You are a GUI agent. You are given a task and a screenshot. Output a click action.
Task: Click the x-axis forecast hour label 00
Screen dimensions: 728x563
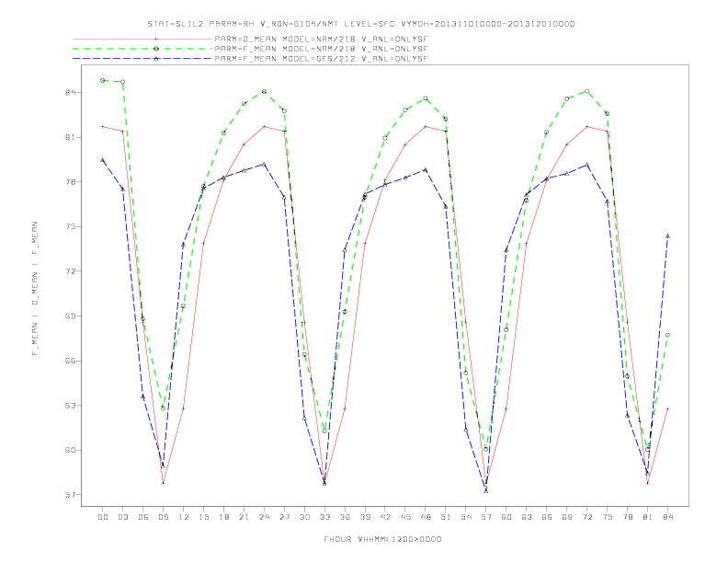(x=103, y=517)
